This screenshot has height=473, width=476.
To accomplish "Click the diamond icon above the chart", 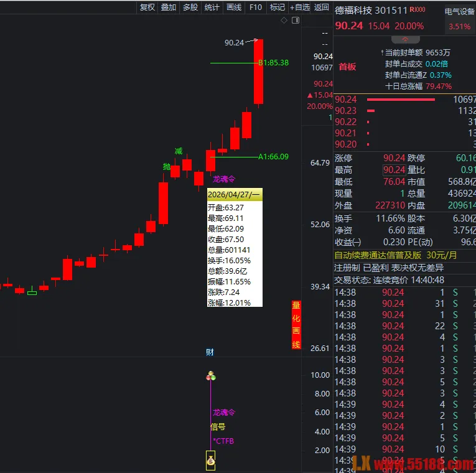I will pyautogui.click(x=284, y=21).
